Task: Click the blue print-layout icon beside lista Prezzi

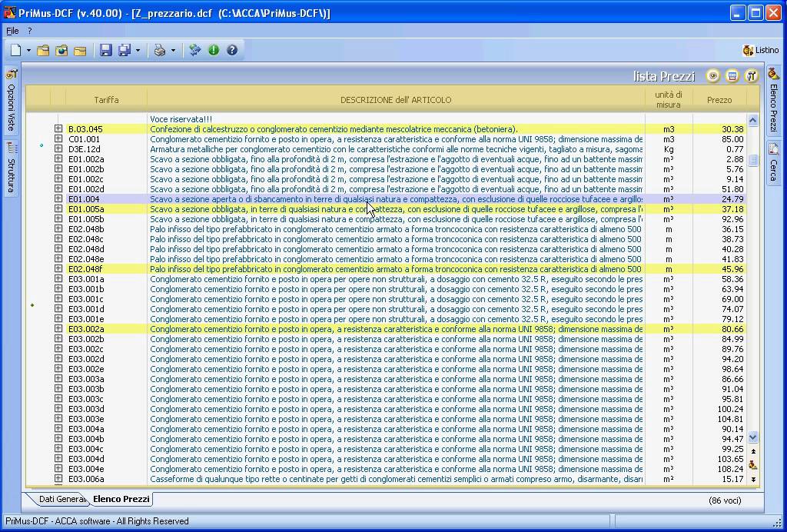Action: pyautogui.click(x=732, y=76)
